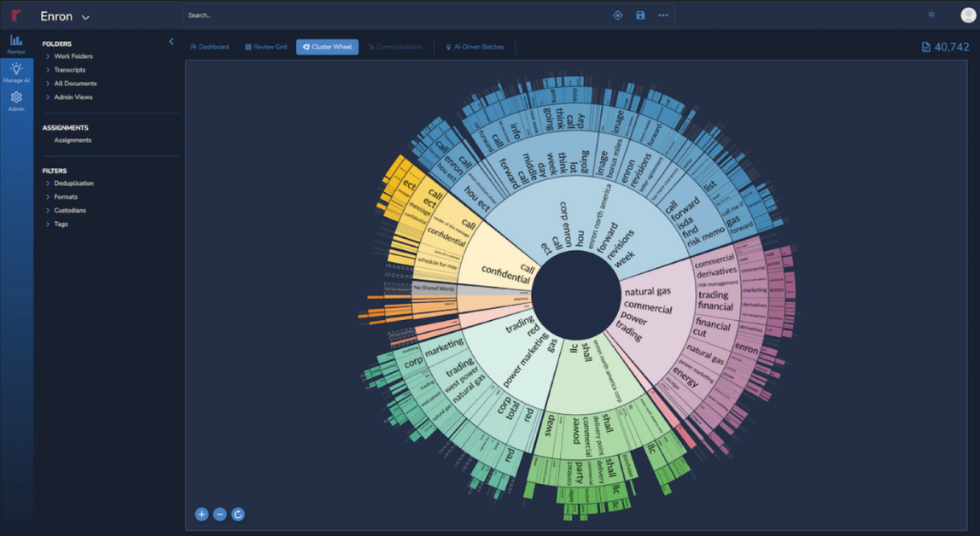Click the 'schedule for may' yellow segment
Screen dimensions: 980x536
[437, 265]
